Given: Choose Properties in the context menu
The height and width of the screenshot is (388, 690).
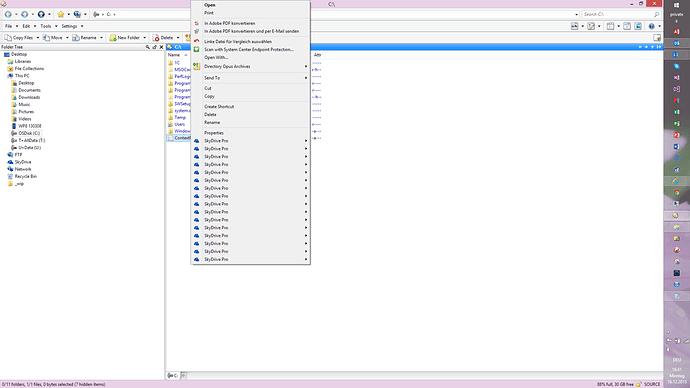Looking at the screenshot, I should [x=250, y=133].
